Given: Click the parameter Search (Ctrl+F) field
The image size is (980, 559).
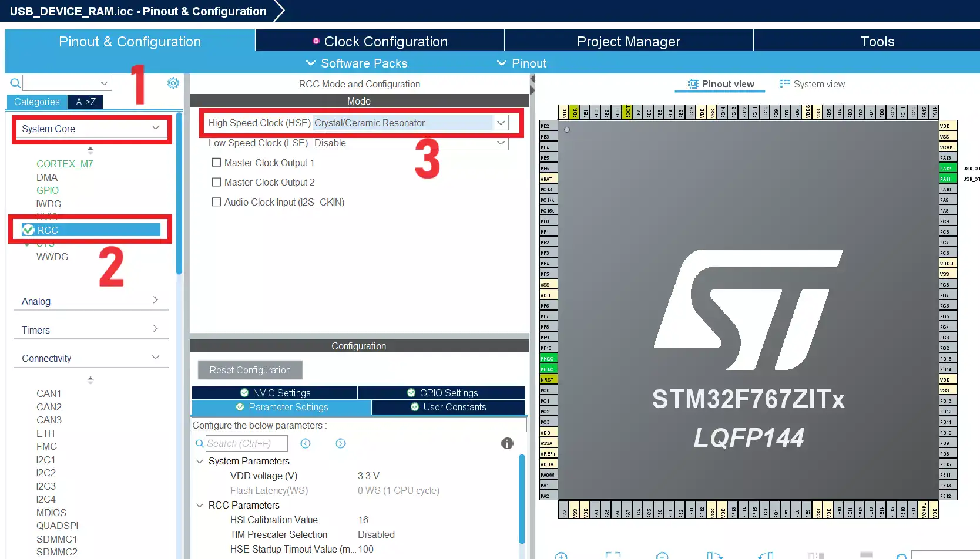Looking at the screenshot, I should click(x=247, y=443).
